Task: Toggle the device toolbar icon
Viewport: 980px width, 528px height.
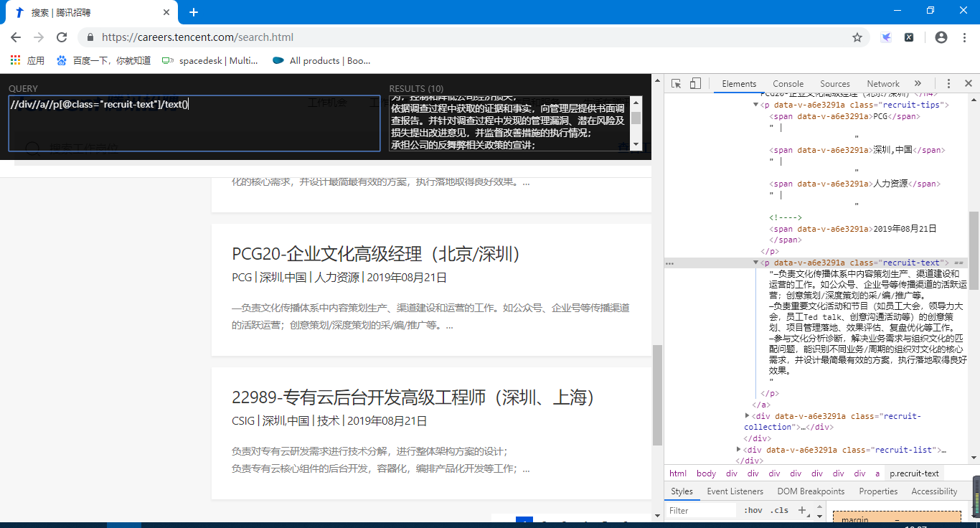Action: tap(695, 84)
